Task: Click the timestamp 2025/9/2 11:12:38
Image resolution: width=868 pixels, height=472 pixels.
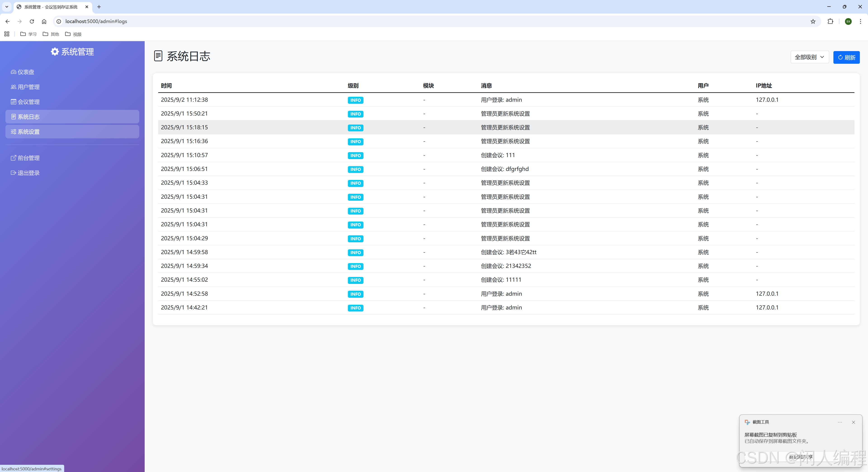Action: (x=184, y=100)
